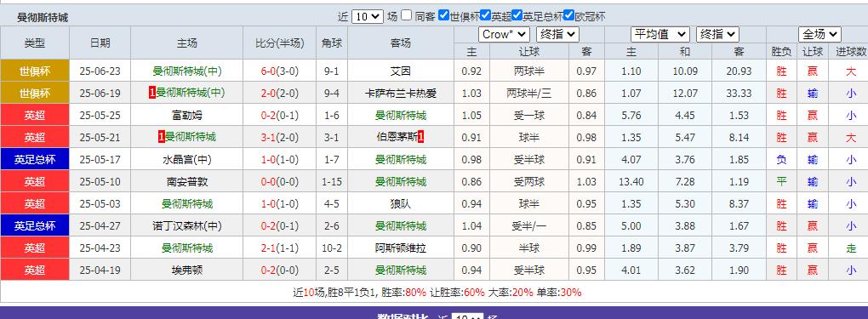Click date 25-04-19 in 埃弗顿 row

tap(100, 271)
